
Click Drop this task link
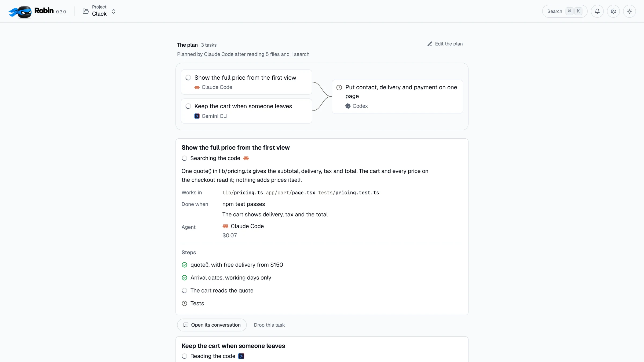click(x=269, y=325)
